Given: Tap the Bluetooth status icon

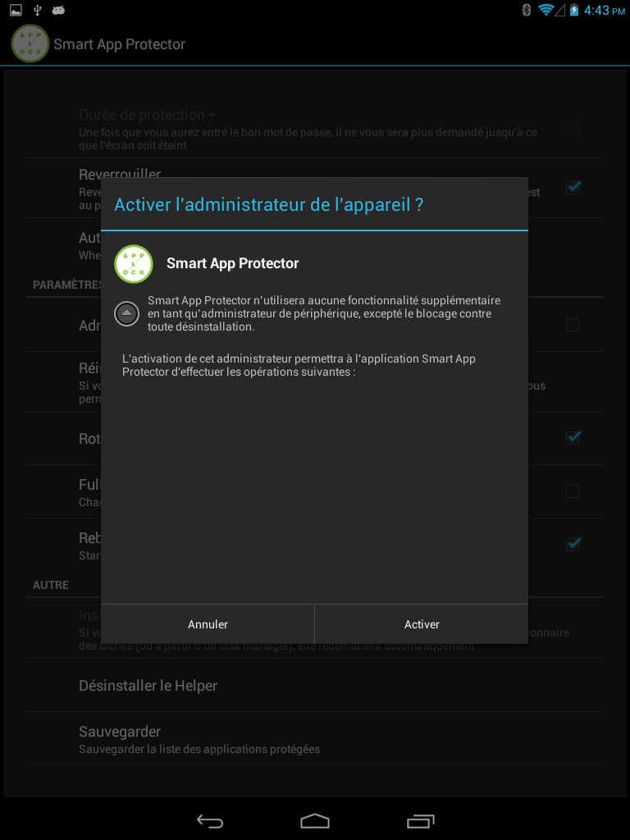Looking at the screenshot, I should 527,10.
